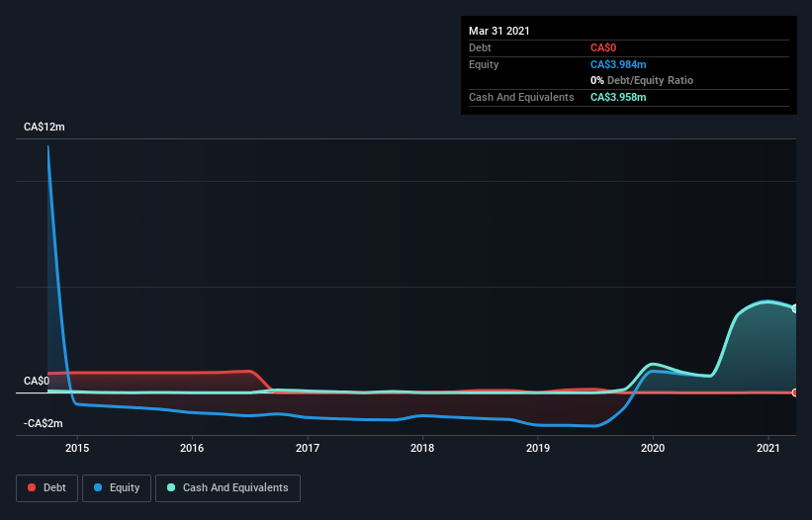This screenshot has height=520, width=812.
Task: Click the Cash And Equivalents label in tooltip
Action: (x=521, y=97)
